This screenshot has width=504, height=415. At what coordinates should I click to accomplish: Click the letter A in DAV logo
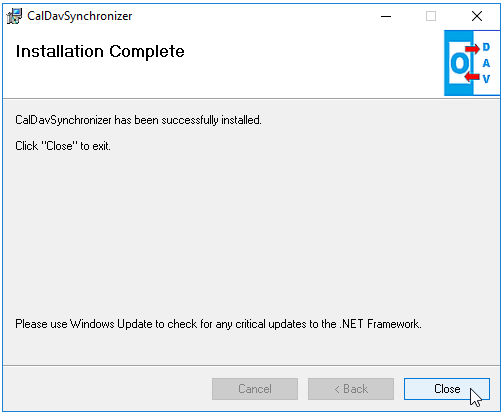486,63
